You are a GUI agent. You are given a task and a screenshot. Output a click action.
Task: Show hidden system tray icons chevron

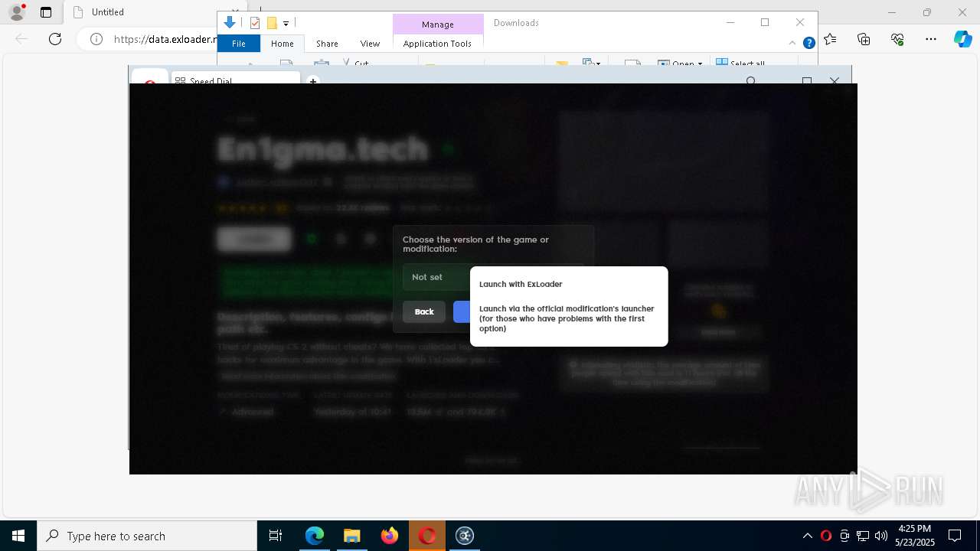click(807, 536)
